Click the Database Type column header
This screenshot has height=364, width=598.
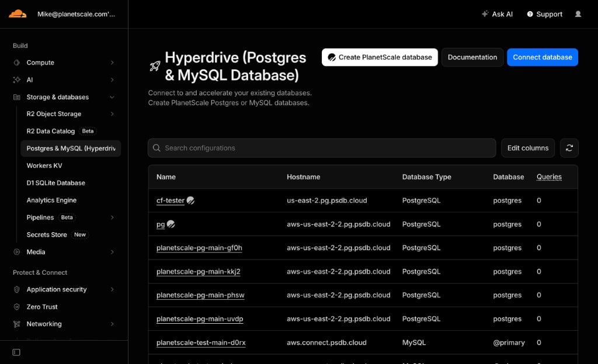426,177
